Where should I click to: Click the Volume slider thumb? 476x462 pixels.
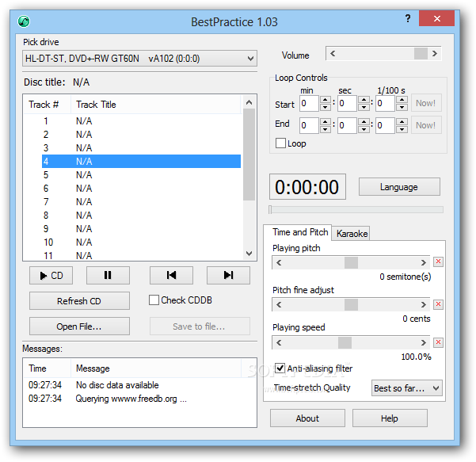coord(421,53)
